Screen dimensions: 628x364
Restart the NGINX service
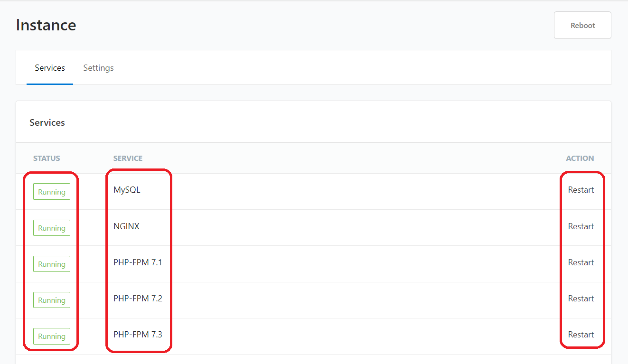click(x=581, y=226)
